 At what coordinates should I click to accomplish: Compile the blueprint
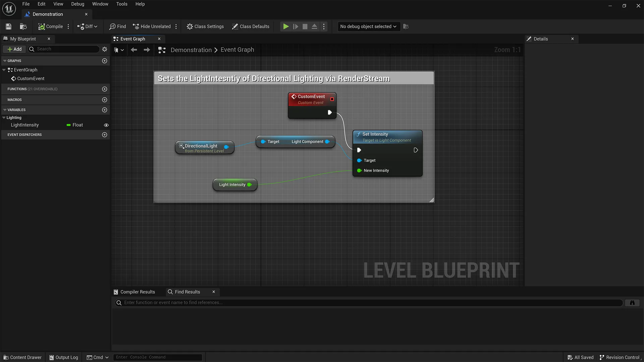pos(50,26)
